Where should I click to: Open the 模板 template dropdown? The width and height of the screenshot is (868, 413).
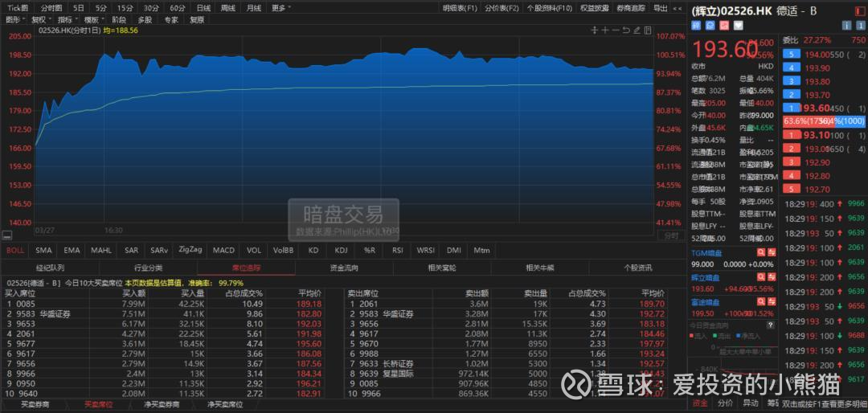92,19
